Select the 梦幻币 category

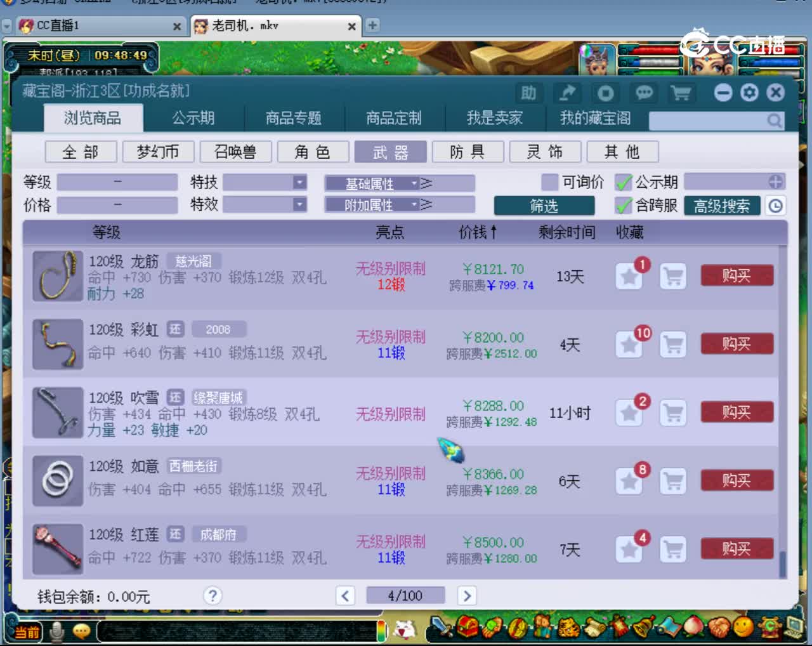[x=158, y=152]
